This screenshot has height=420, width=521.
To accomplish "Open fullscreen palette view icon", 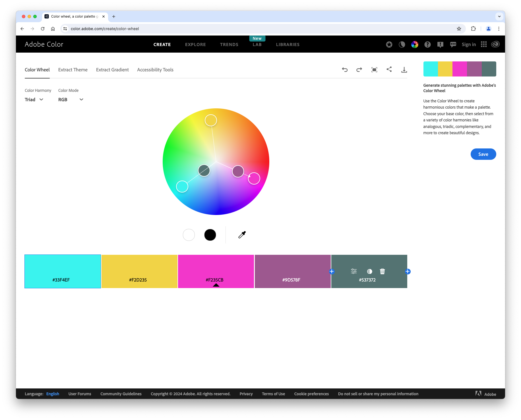I will (374, 70).
